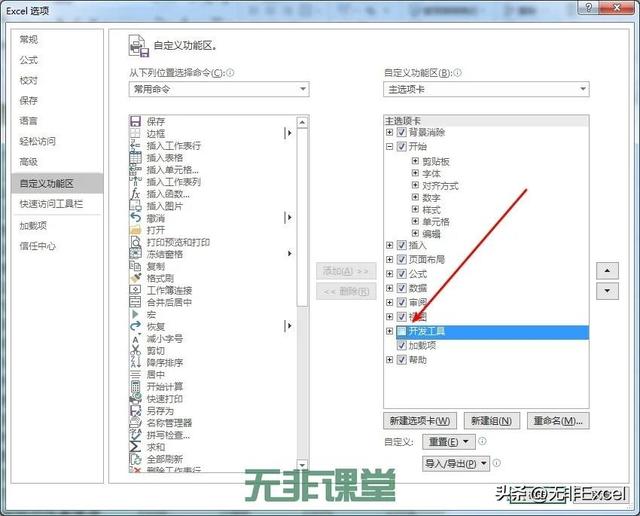This screenshot has width=640, height=516.
Task: Select the 插入单元格 command icon
Action: coord(135,169)
